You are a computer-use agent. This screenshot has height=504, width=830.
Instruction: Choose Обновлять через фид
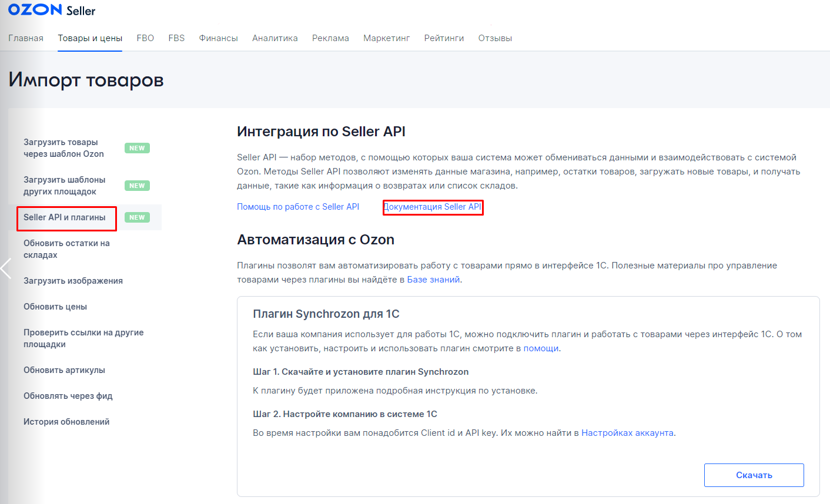tap(68, 396)
